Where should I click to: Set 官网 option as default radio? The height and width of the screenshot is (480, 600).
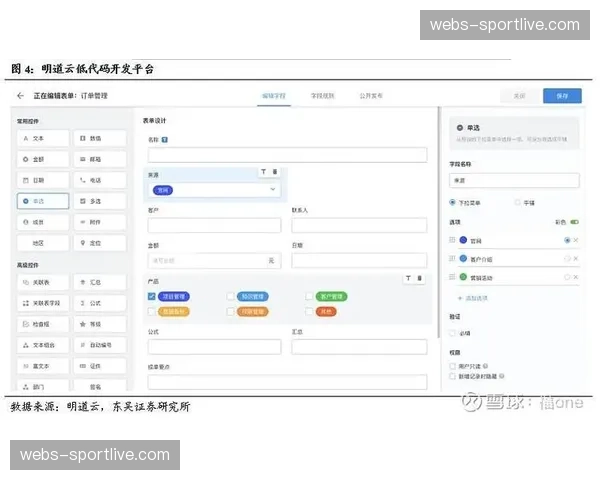click(567, 240)
